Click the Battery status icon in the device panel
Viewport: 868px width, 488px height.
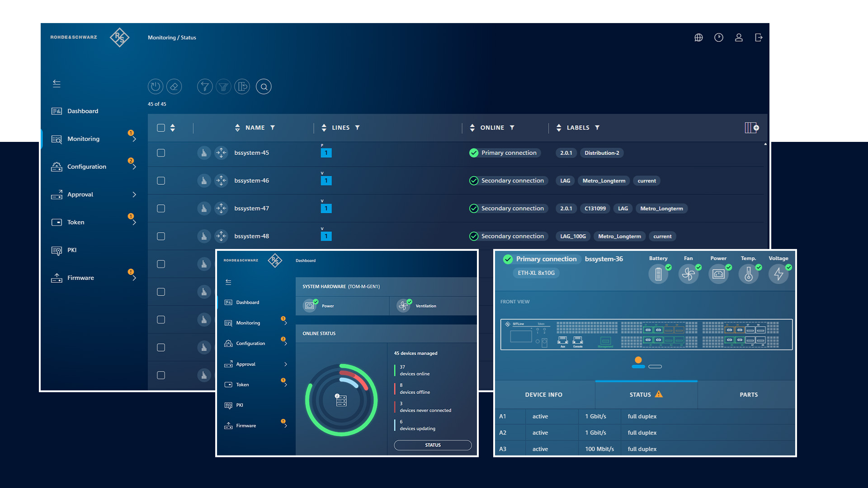pos(658,274)
